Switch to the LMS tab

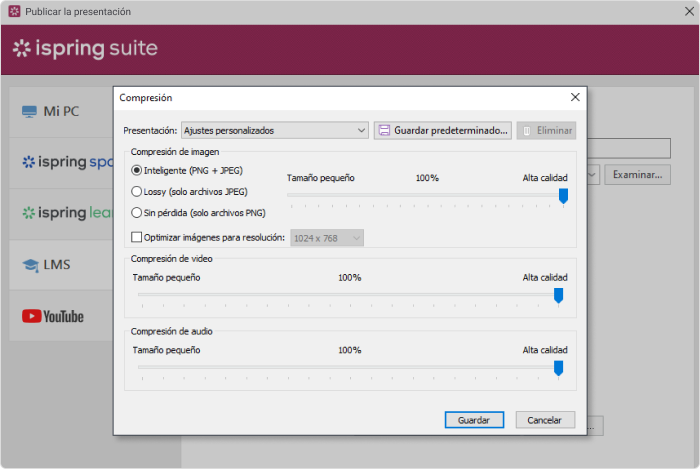61,265
